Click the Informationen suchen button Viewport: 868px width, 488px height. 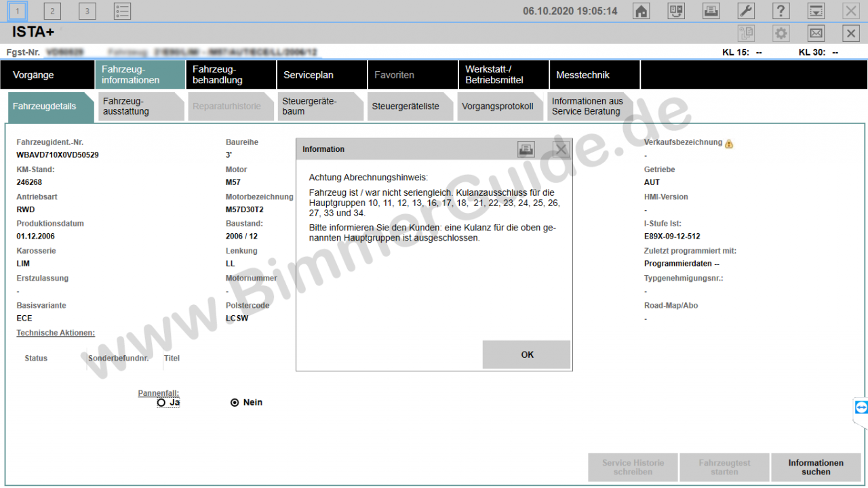click(x=815, y=467)
